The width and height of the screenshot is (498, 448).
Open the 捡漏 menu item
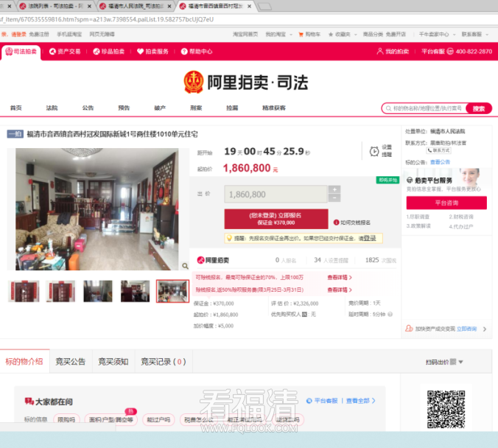(x=232, y=108)
